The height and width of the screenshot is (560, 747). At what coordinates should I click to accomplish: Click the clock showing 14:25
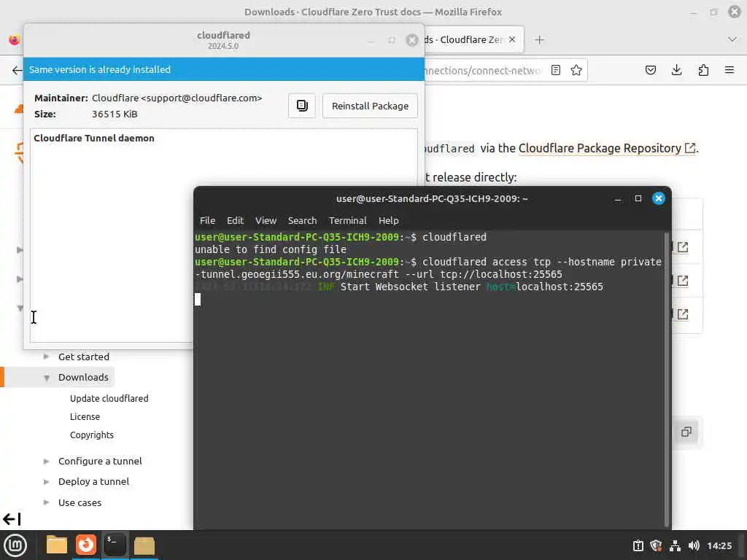click(719, 545)
